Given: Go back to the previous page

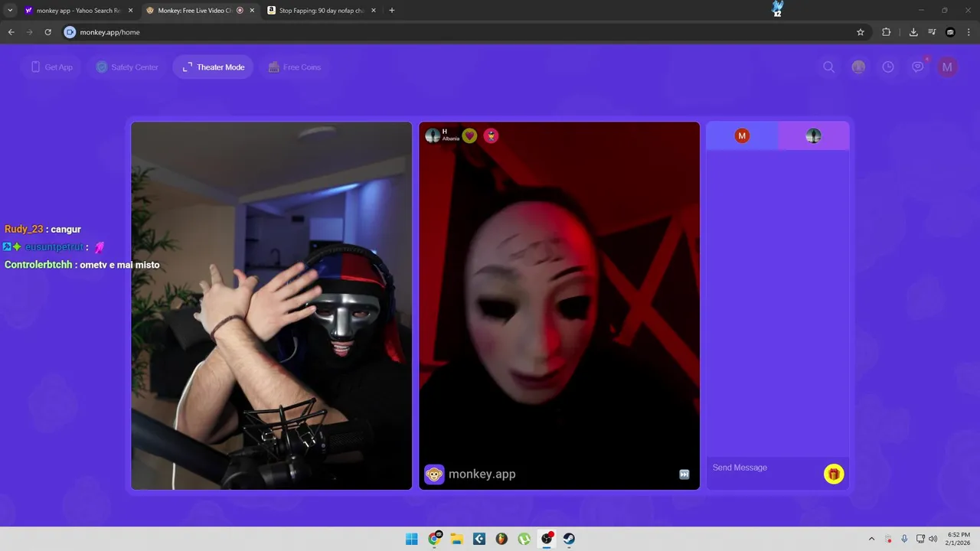Looking at the screenshot, I should tap(11, 32).
